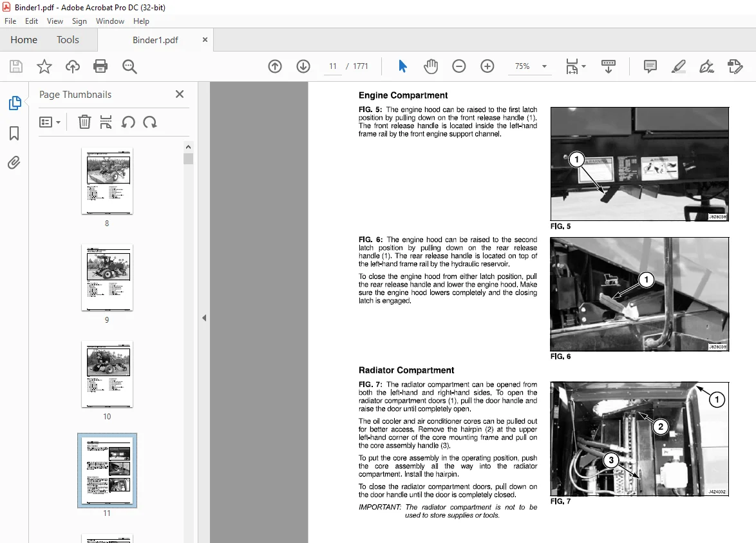Choose the Selection arrow tool
The height and width of the screenshot is (543, 756).
pos(402,66)
